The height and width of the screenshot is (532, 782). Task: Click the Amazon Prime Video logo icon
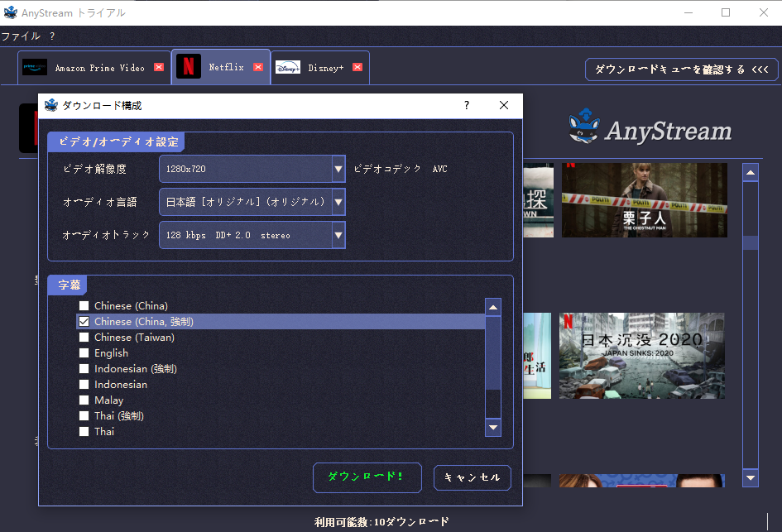(x=35, y=67)
